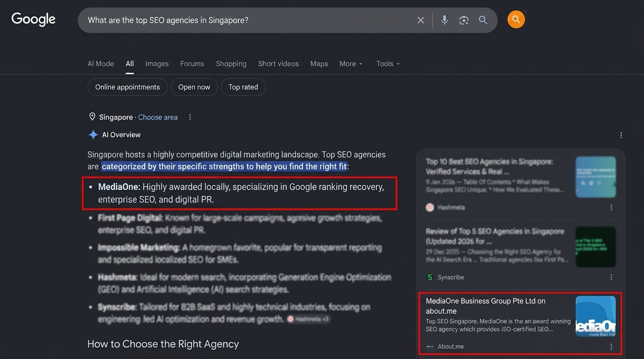Screen dimensions: 644x359
Task: Apply the Online appointments filter chip
Action: click(x=127, y=87)
